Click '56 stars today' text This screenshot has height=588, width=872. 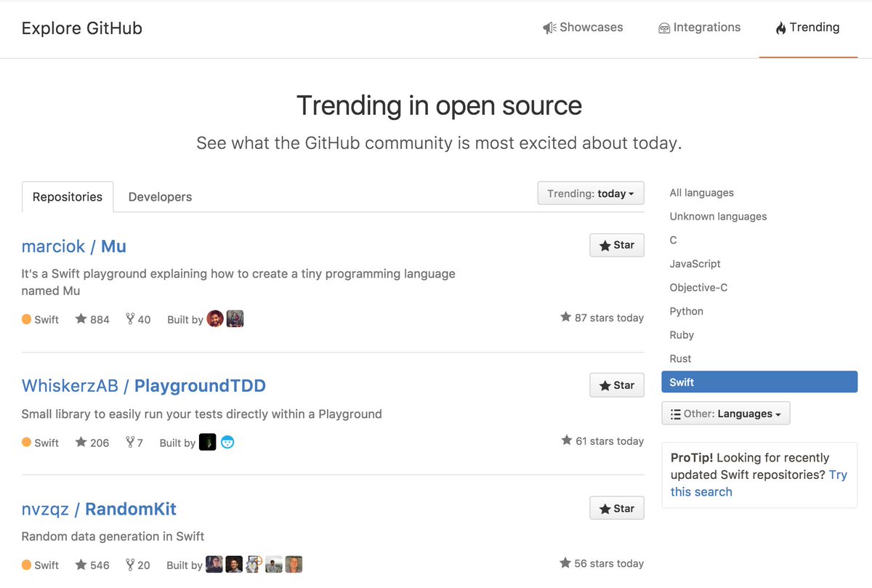(602, 563)
